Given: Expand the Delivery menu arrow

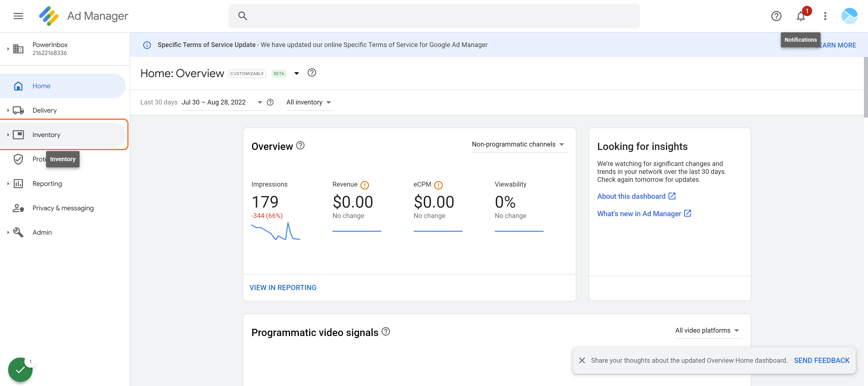Looking at the screenshot, I should pos(8,110).
